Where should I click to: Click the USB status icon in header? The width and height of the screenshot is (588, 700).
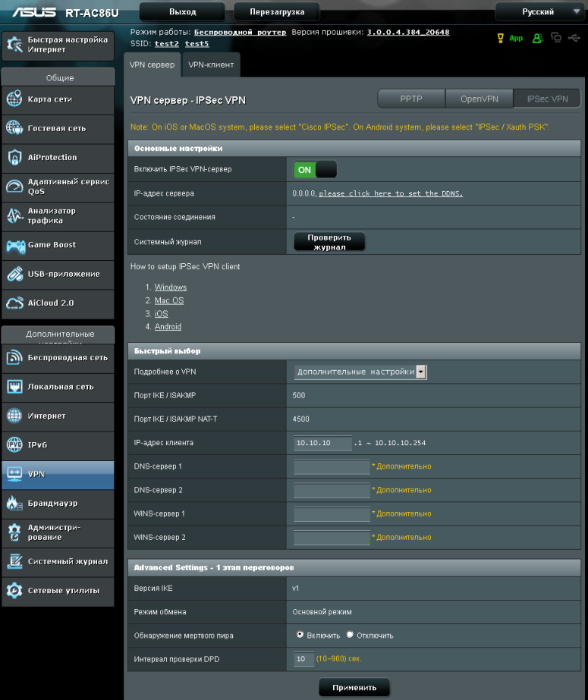(x=574, y=38)
